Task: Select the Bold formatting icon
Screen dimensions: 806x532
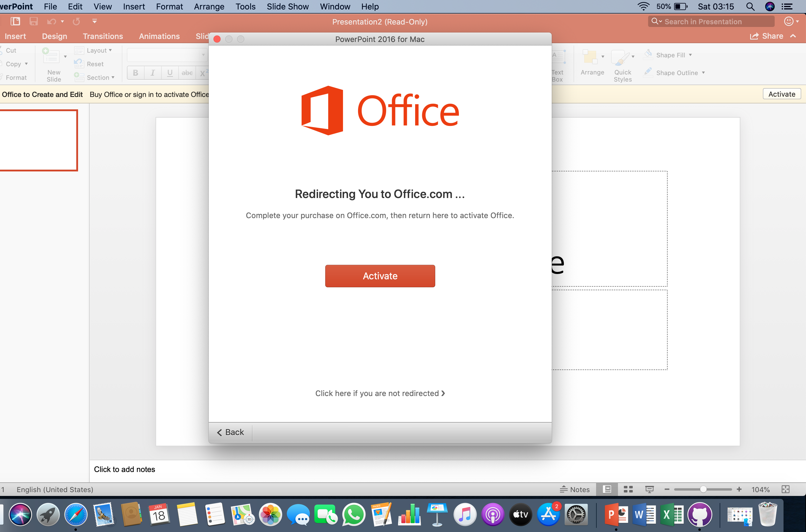Action: [136, 72]
